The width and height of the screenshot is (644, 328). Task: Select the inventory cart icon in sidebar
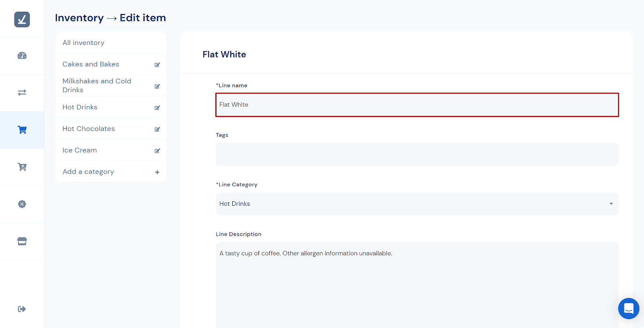(22, 130)
